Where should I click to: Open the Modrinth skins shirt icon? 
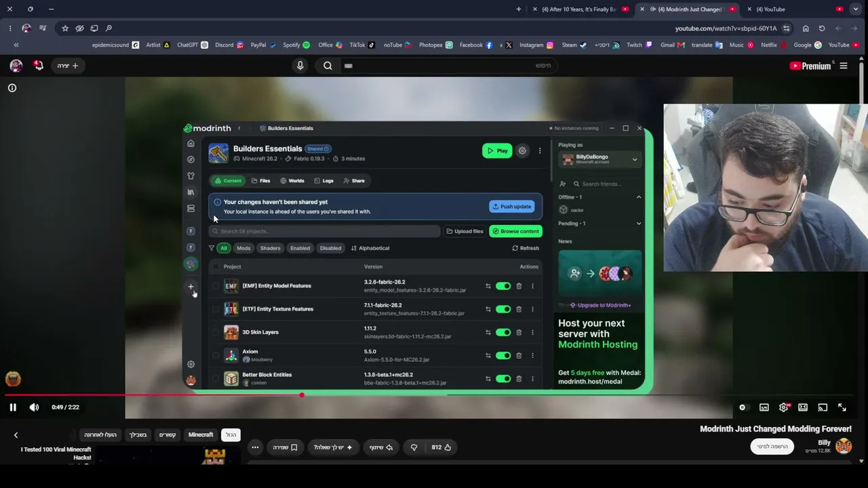191,176
